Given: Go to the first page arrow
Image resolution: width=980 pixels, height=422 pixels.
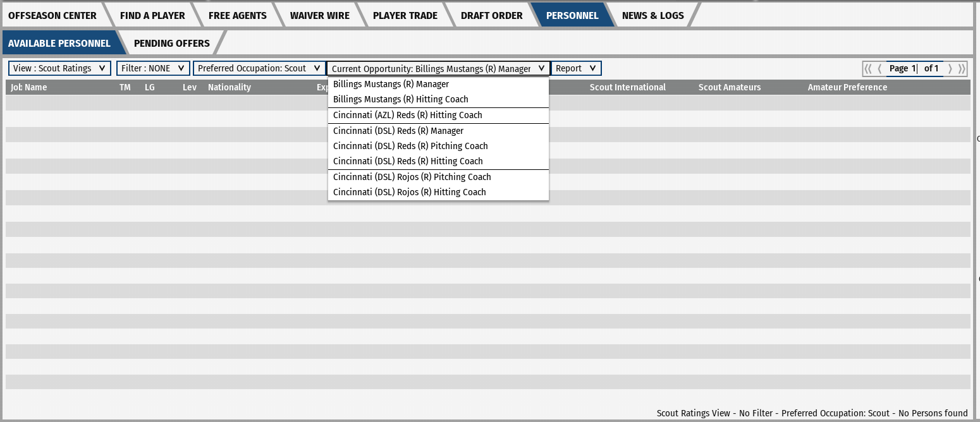Looking at the screenshot, I should 868,69.
